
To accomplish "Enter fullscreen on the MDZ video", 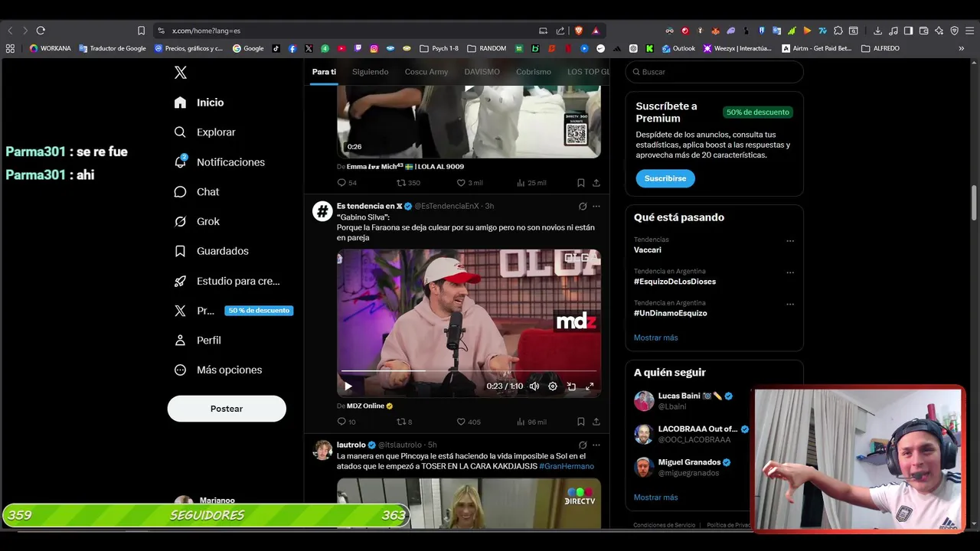I will 590,386.
